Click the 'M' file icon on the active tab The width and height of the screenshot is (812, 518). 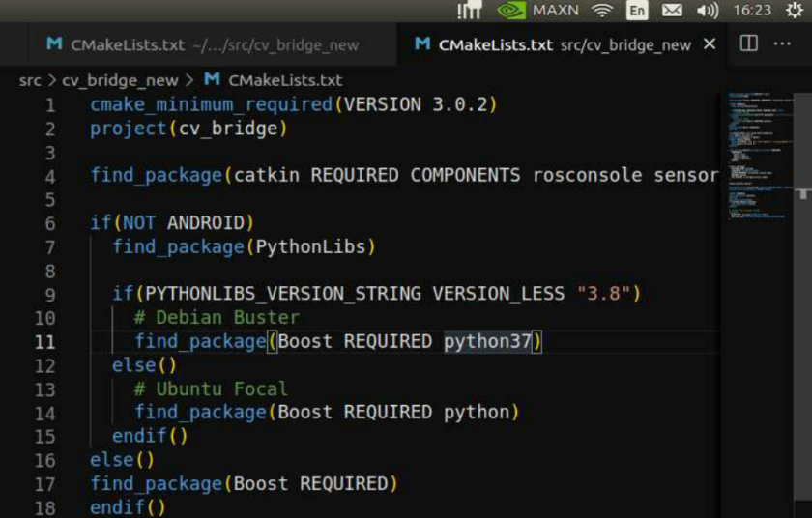point(422,43)
